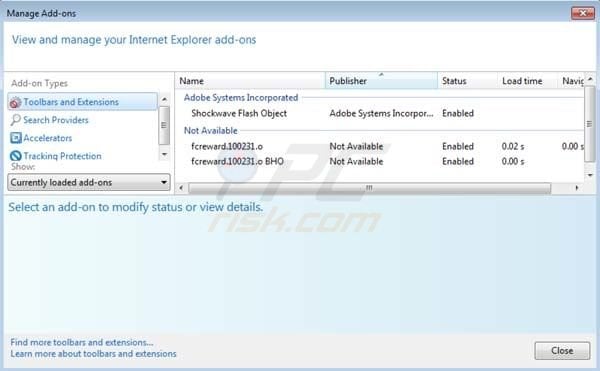Click the partially visible Navigation column header
600x371 pixels.
click(571, 81)
